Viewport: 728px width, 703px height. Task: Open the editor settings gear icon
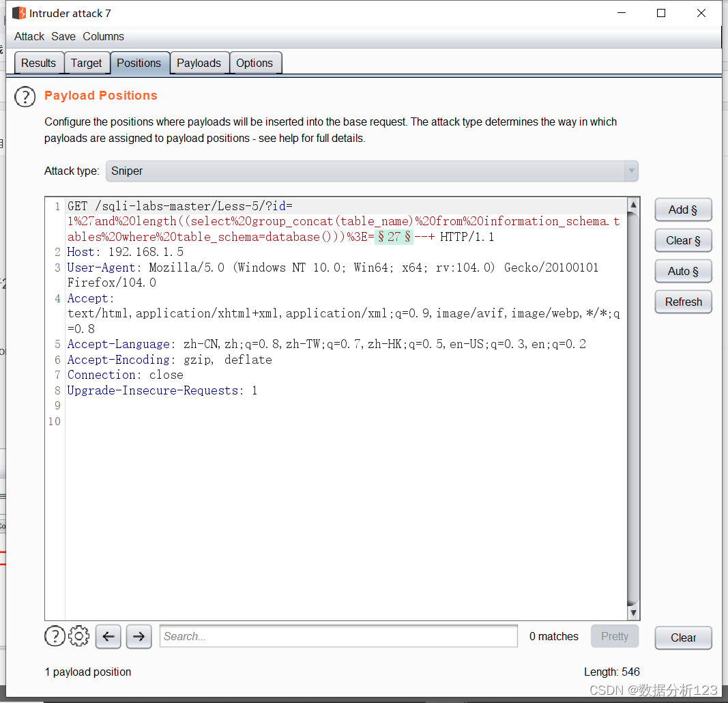[79, 636]
